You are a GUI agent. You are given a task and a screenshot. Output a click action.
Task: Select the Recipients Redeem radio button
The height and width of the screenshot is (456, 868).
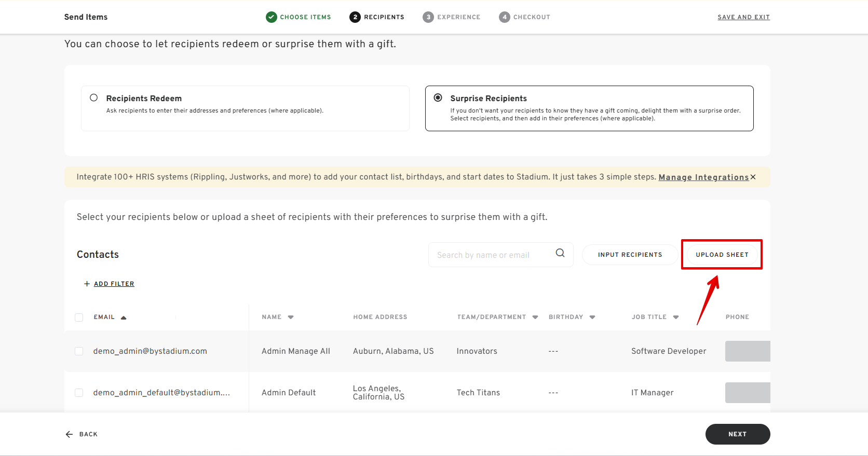(94, 98)
